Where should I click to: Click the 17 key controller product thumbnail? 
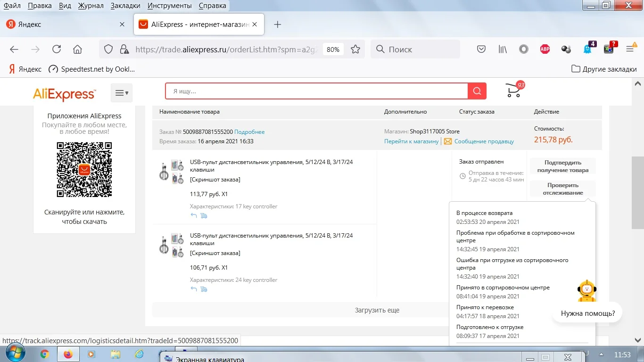pyautogui.click(x=171, y=172)
